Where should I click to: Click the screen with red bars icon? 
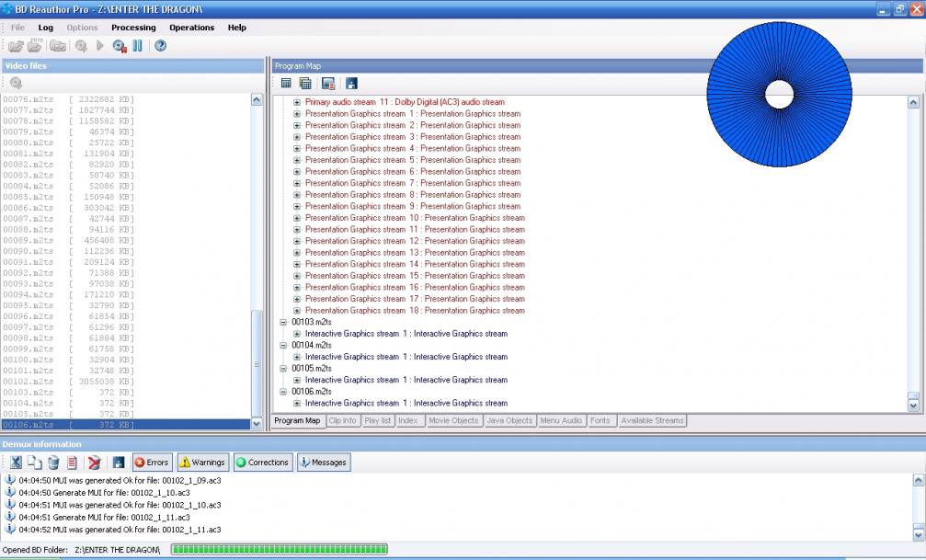click(x=328, y=84)
